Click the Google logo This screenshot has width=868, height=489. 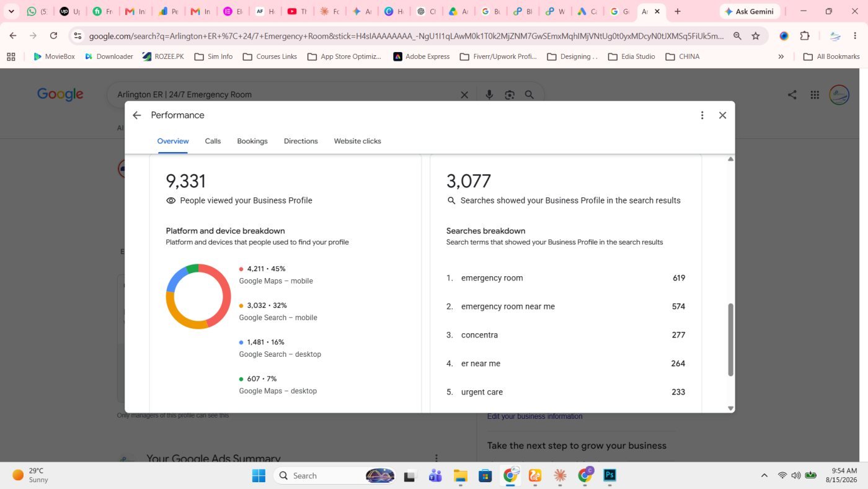(x=60, y=94)
